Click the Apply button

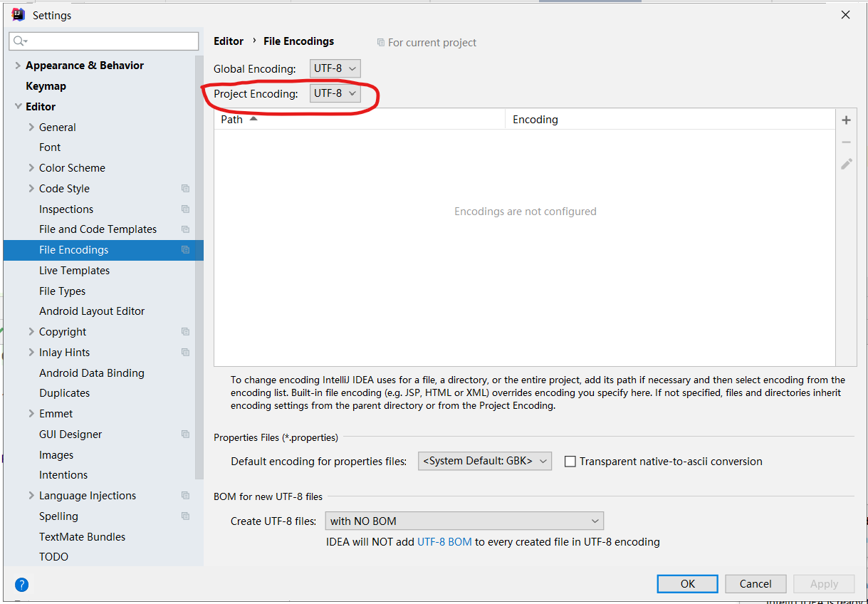tap(824, 584)
